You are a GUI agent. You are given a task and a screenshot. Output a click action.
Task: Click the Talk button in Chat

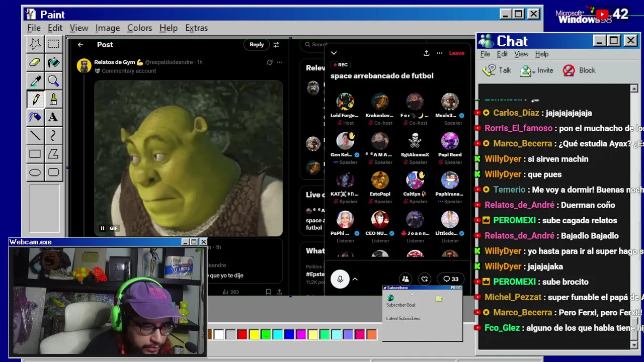click(x=497, y=70)
